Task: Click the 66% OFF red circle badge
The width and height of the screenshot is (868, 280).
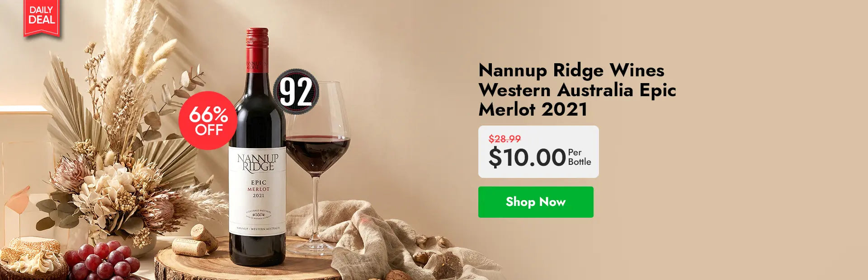Action: [208, 121]
